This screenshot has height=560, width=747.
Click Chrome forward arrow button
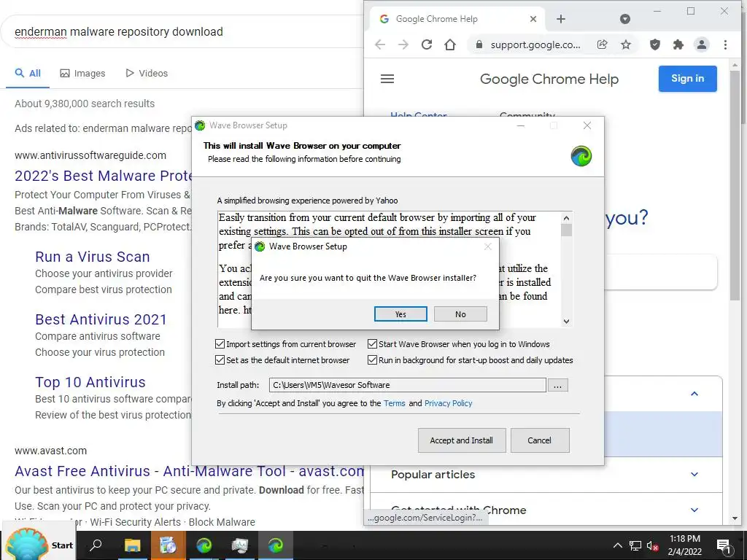tap(403, 44)
